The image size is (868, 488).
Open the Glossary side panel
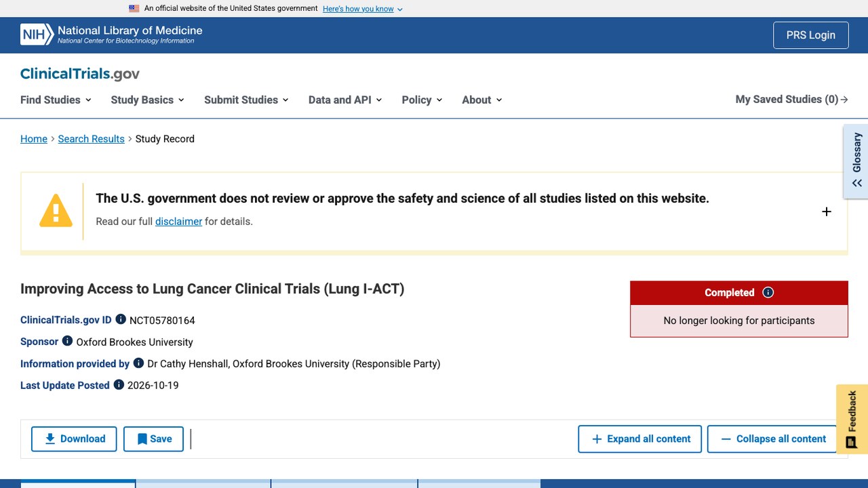click(856, 161)
